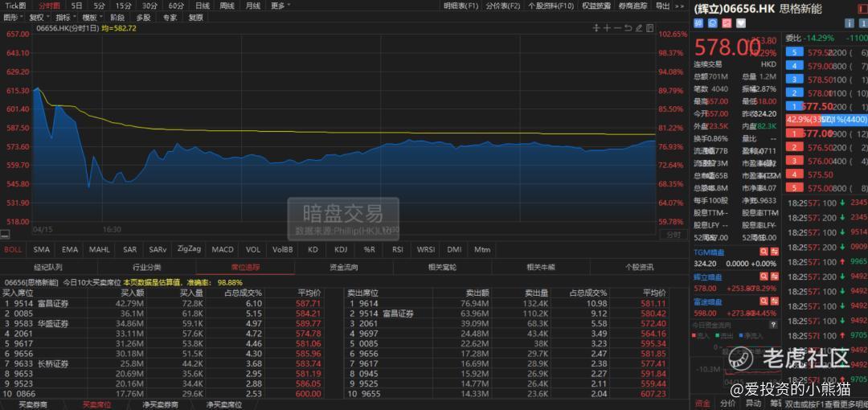
Task: Open 模板 dropdown menu
Action: pyautogui.click(x=92, y=17)
